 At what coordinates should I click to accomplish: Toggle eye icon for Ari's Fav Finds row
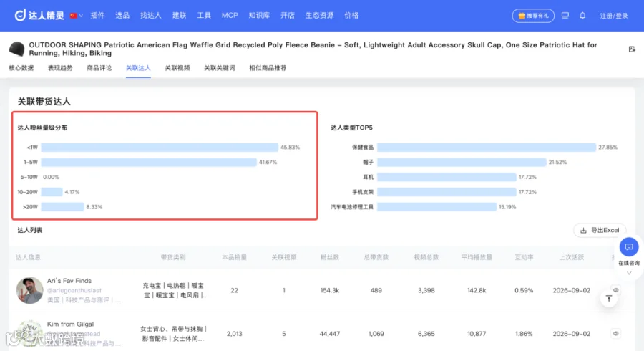pyautogui.click(x=615, y=290)
